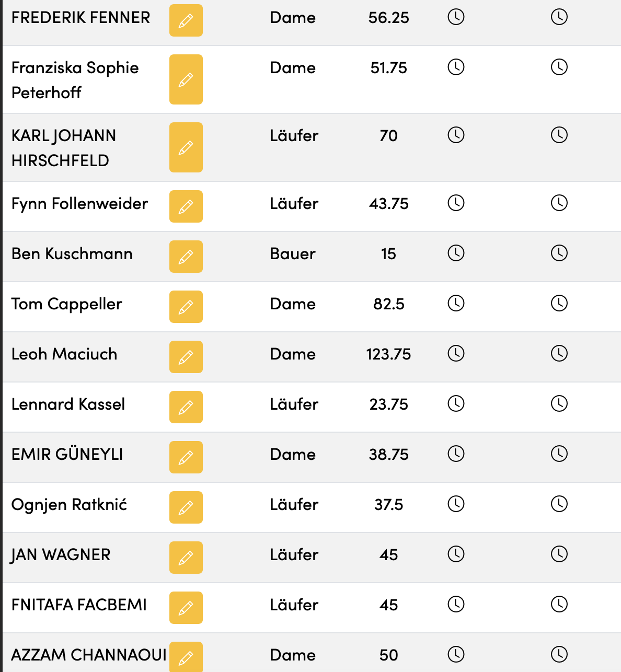
Task: Click the edit icon for Leoh Maciuch
Action: [186, 357]
